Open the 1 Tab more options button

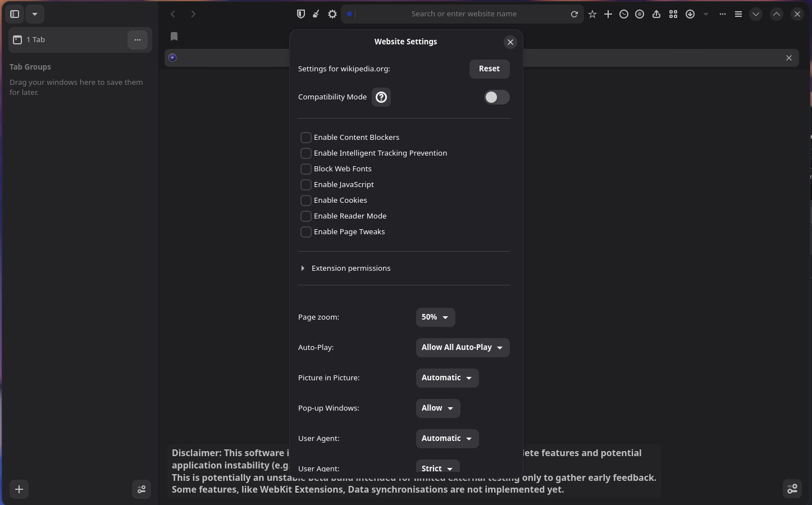(x=138, y=40)
